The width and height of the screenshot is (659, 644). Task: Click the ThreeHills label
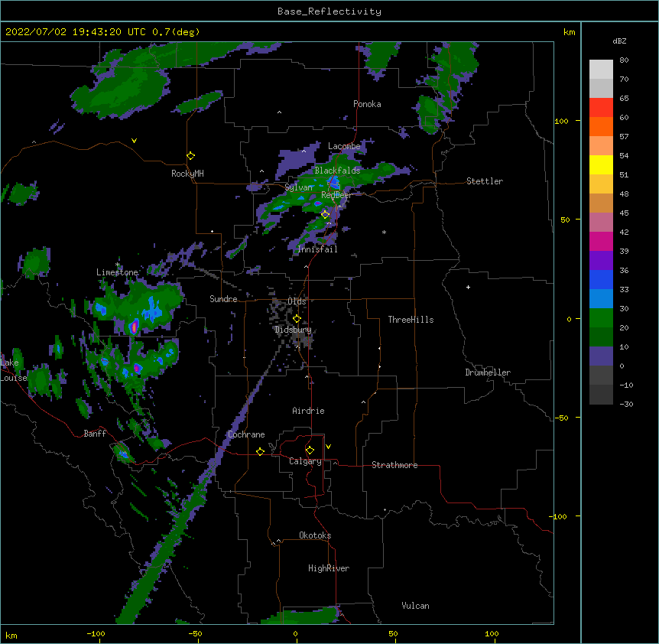click(411, 320)
